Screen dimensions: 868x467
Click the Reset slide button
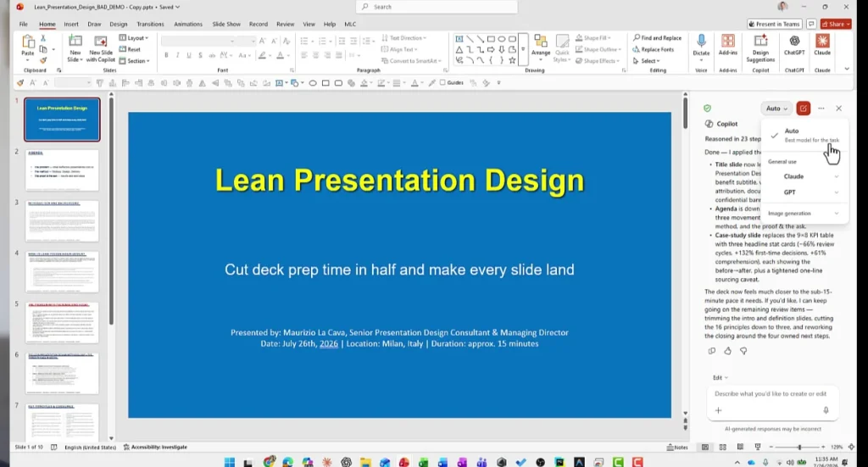pos(130,49)
